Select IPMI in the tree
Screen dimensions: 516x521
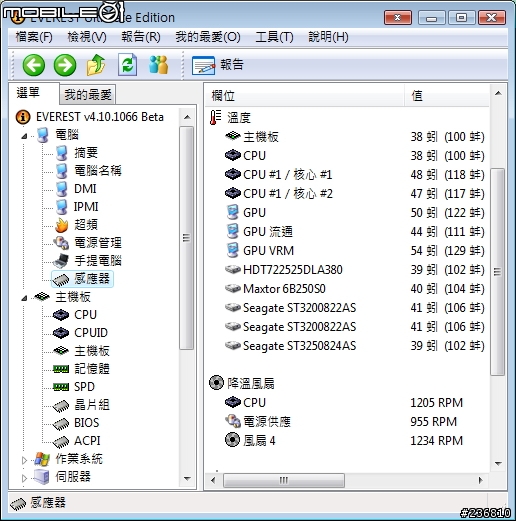[86, 207]
